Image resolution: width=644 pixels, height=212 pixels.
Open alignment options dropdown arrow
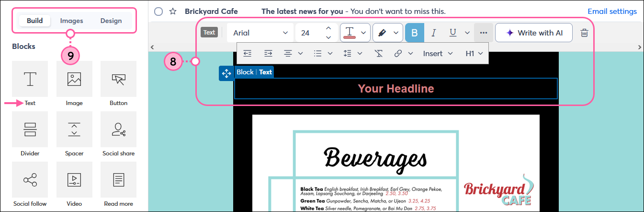[x=301, y=53]
